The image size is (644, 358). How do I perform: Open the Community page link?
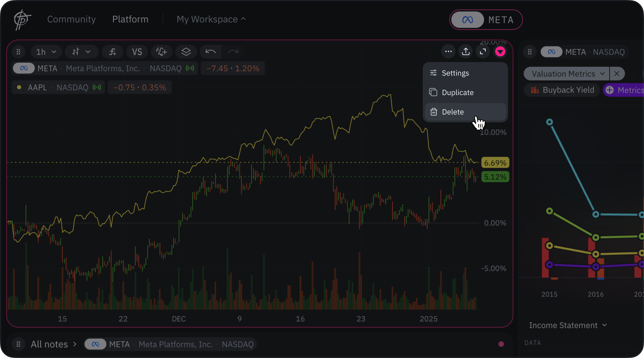point(72,19)
